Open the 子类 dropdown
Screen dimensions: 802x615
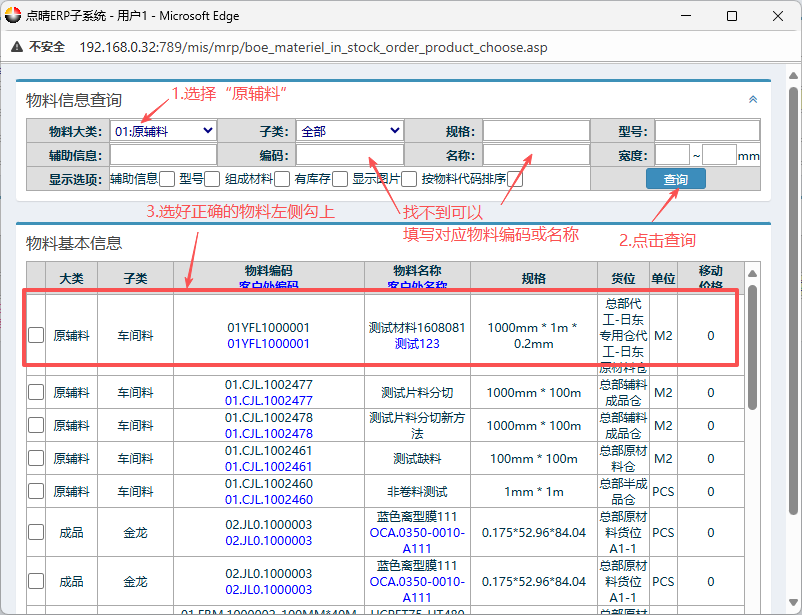click(x=350, y=131)
